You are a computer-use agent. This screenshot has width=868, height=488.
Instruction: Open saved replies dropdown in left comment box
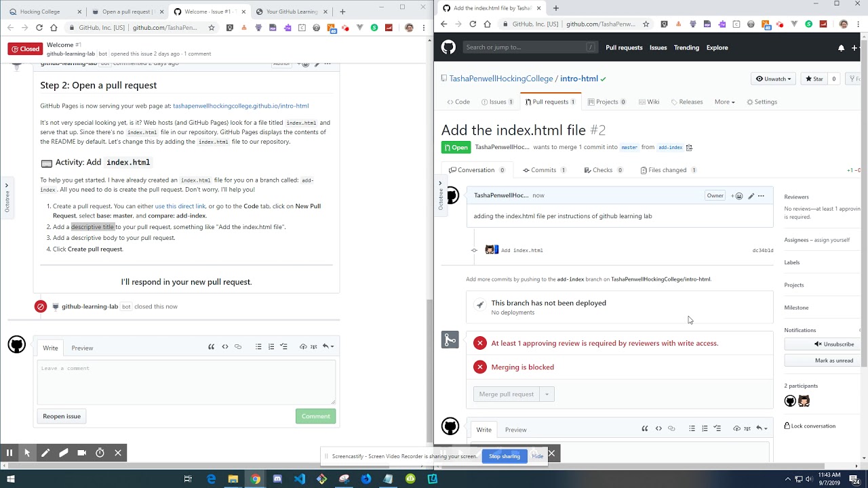[328, 347]
